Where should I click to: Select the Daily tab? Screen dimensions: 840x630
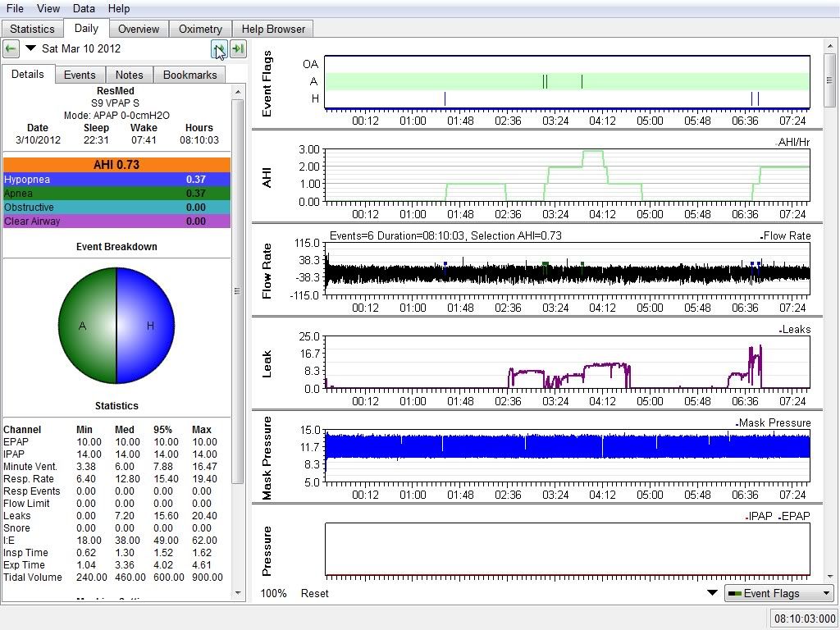[x=86, y=29]
